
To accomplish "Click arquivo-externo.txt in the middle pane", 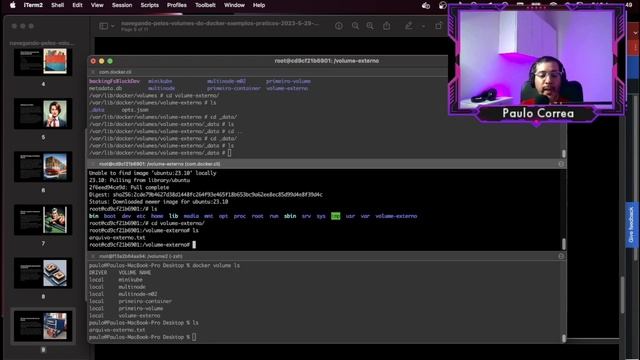I will pos(117,238).
